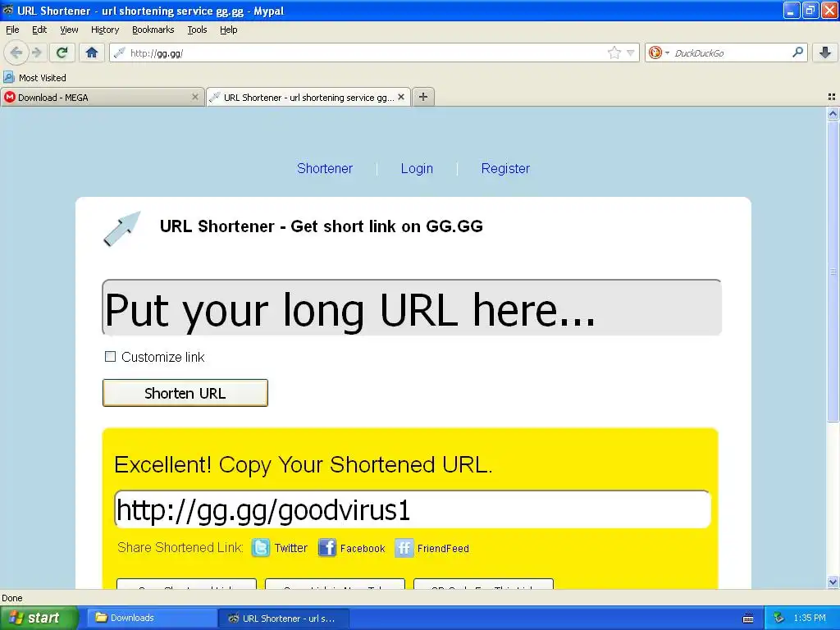Share via the Twitter icon

(x=261, y=548)
